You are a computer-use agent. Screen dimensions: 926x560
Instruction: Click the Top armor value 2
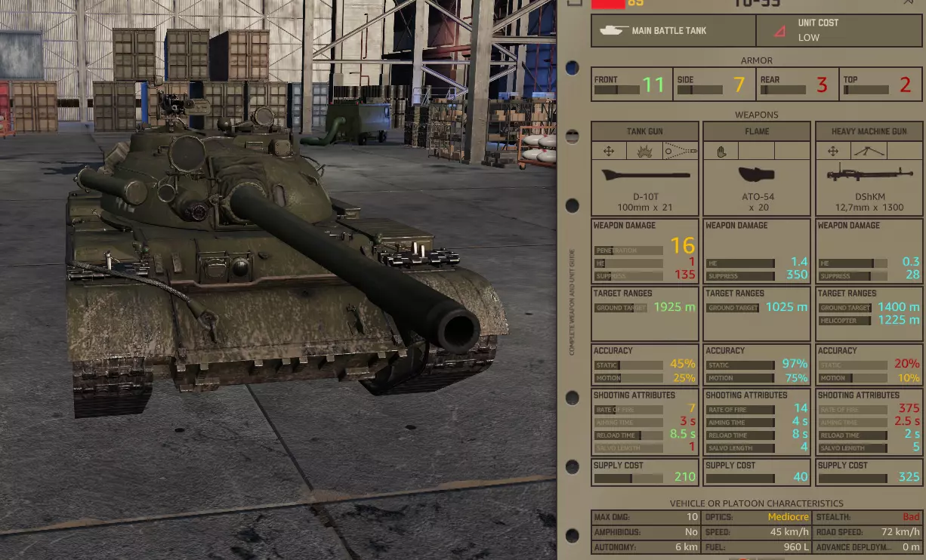905,85
